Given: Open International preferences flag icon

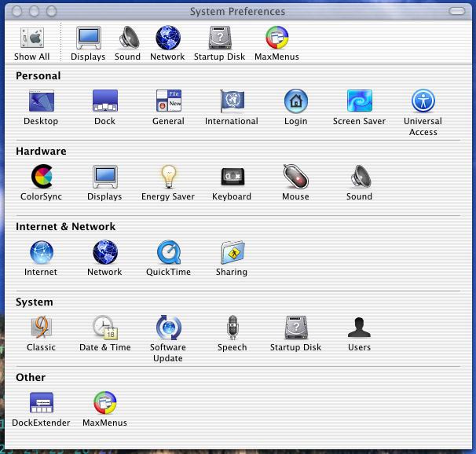Looking at the screenshot, I should [233, 101].
